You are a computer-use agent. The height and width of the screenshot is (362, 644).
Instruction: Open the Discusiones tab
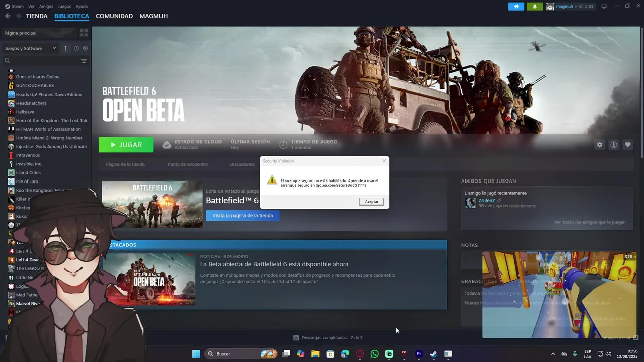coord(242,164)
